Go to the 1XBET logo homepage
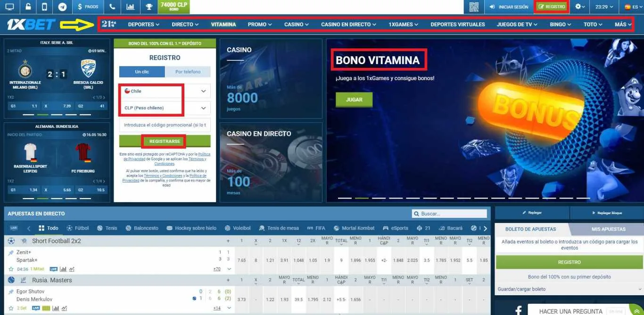The width and height of the screenshot is (644, 315). (31, 25)
